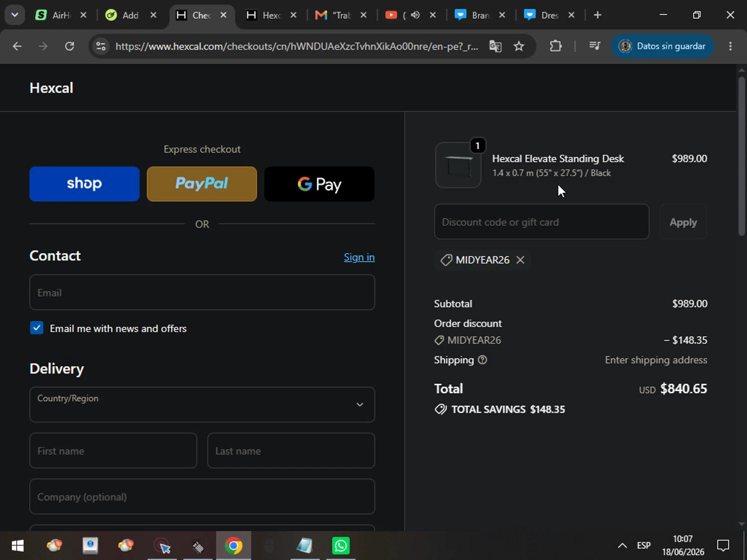The image size is (747, 560).
Task: Focus the Company (optional) field
Action: tap(202, 497)
